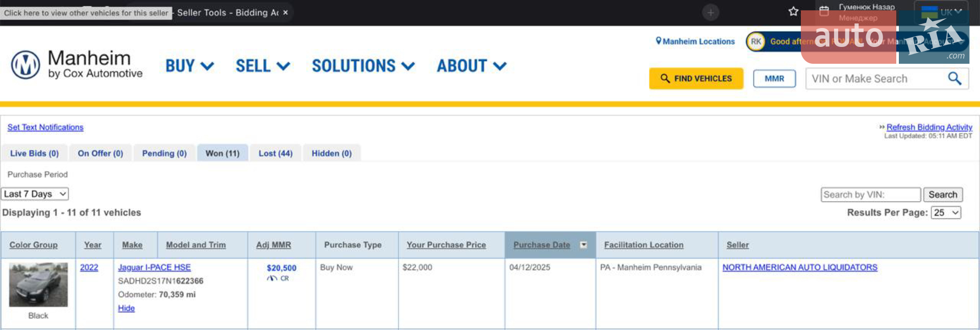Sort by Facilitation Location column

pyautogui.click(x=644, y=245)
